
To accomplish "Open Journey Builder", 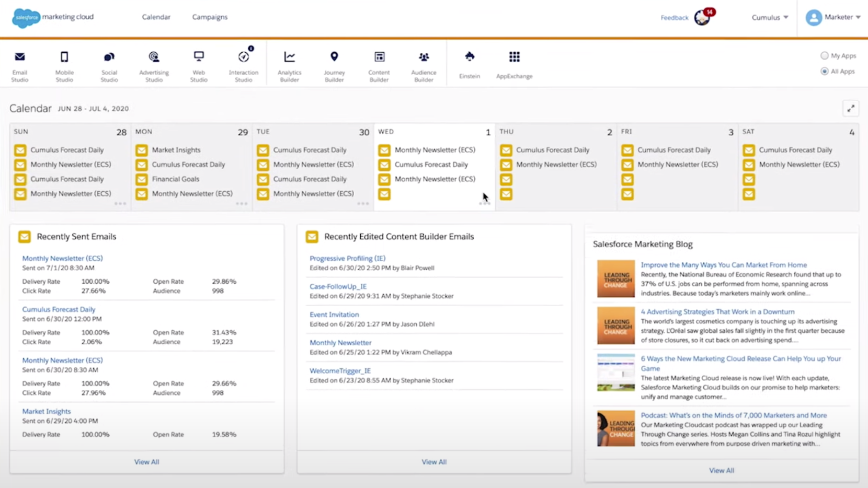I will (x=334, y=64).
